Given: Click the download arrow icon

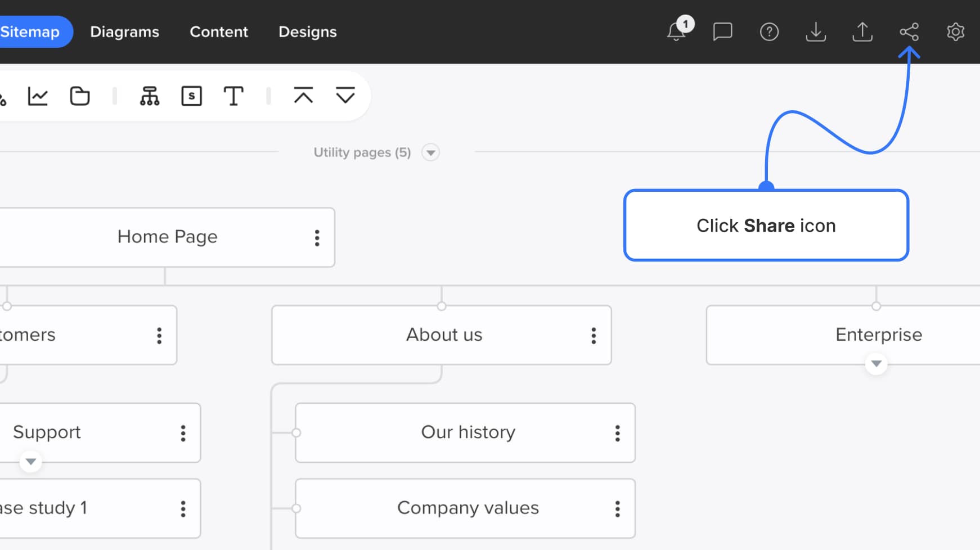Looking at the screenshot, I should (x=816, y=31).
